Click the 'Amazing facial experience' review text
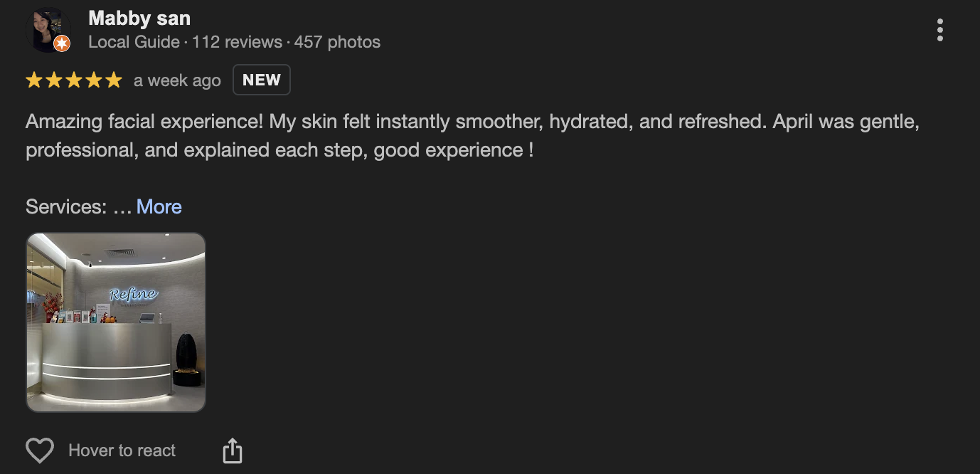 pyautogui.click(x=145, y=122)
